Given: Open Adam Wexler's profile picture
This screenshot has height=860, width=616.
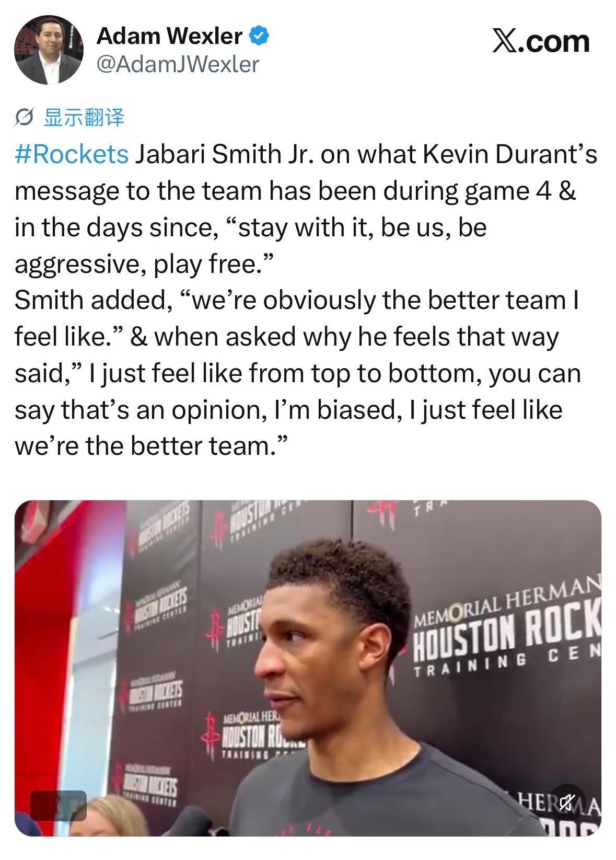Looking at the screenshot, I should (x=49, y=50).
